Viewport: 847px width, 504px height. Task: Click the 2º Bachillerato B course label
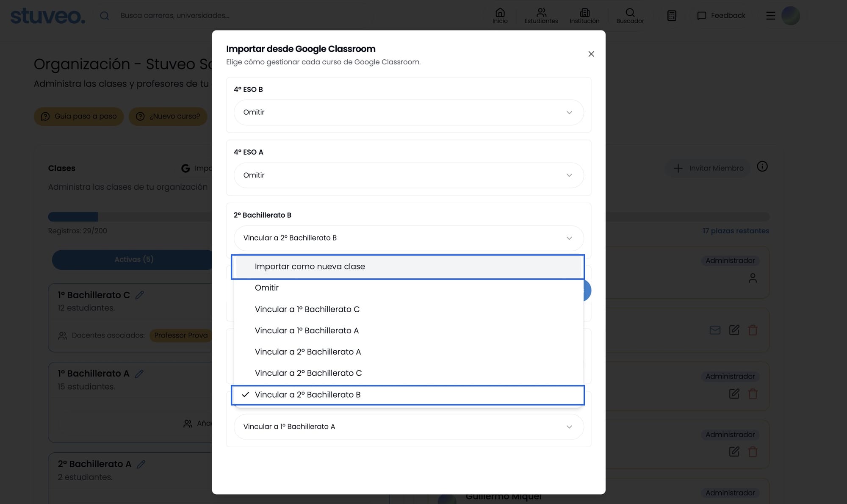(263, 215)
